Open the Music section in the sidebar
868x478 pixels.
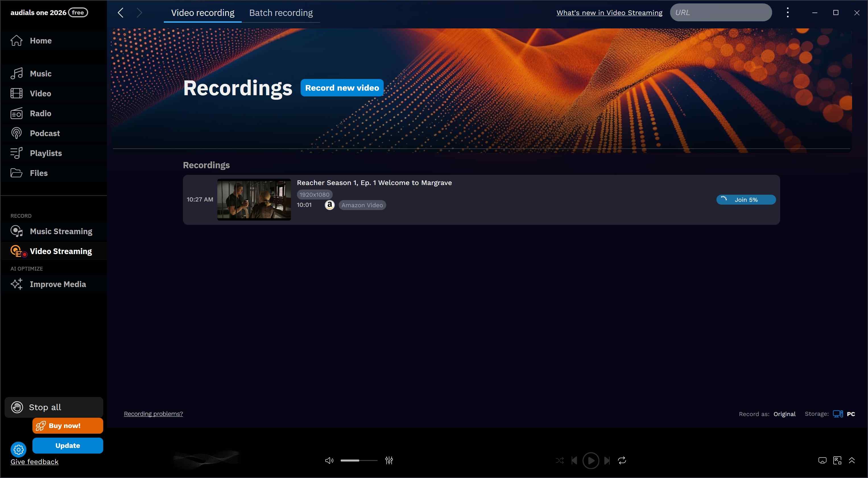point(41,73)
